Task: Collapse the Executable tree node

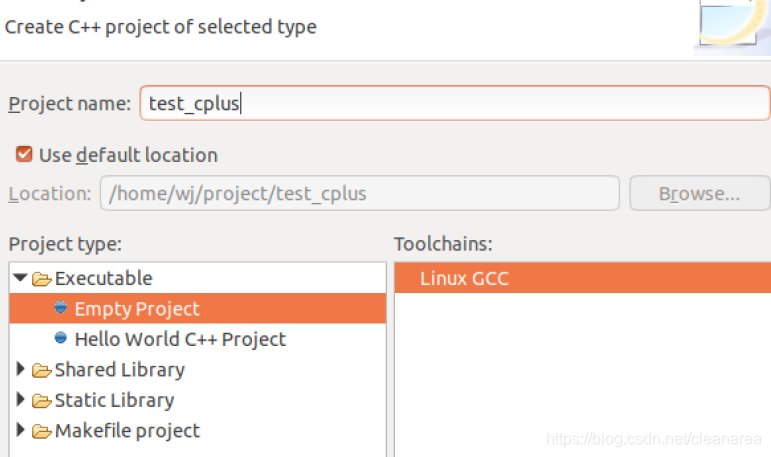Action: tap(20, 278)
